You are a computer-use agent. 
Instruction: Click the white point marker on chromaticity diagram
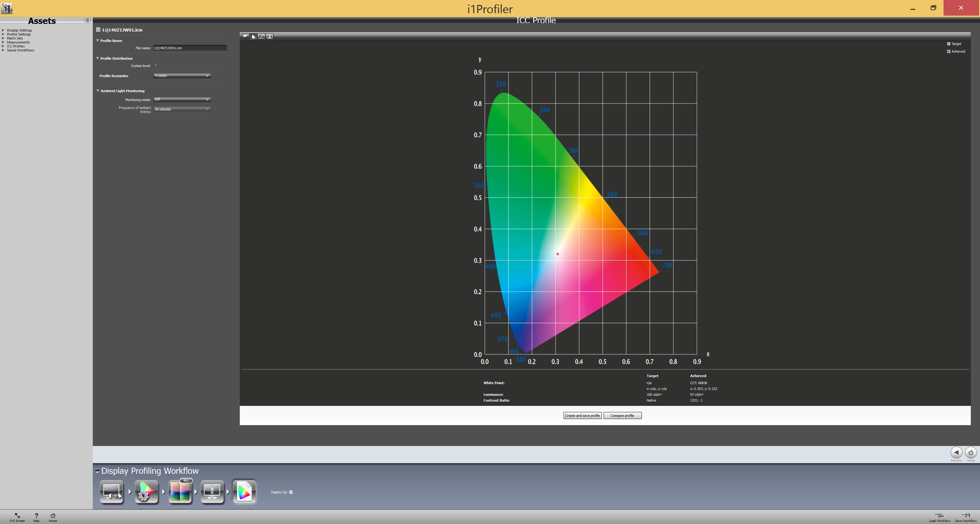557,254
